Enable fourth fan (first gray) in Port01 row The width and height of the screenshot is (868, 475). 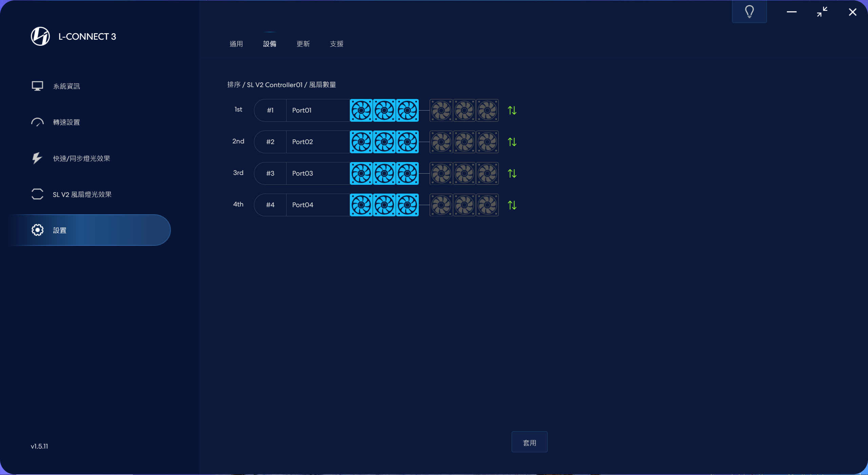tap(441, 111)
